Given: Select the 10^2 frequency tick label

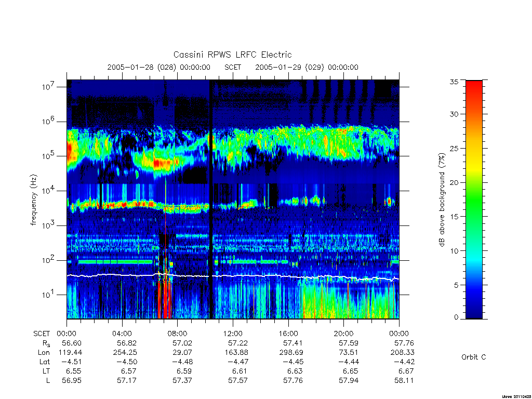Looking at the screenshot, I should click(x=49, y=260).
